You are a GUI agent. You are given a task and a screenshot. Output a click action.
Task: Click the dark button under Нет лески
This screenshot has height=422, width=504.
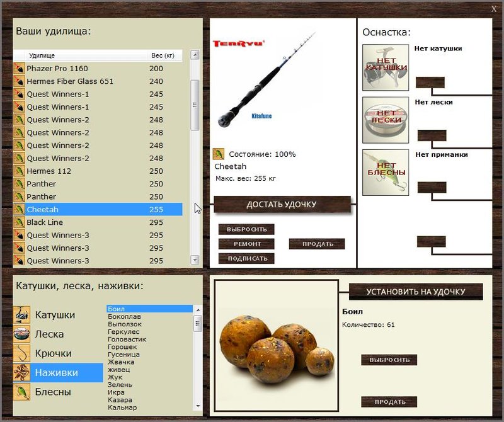[432, 135]
